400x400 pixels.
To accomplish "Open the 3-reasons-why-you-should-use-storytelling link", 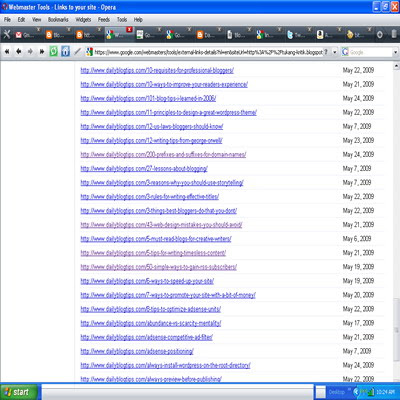I will pyautogui.click(x=162, y=183).
